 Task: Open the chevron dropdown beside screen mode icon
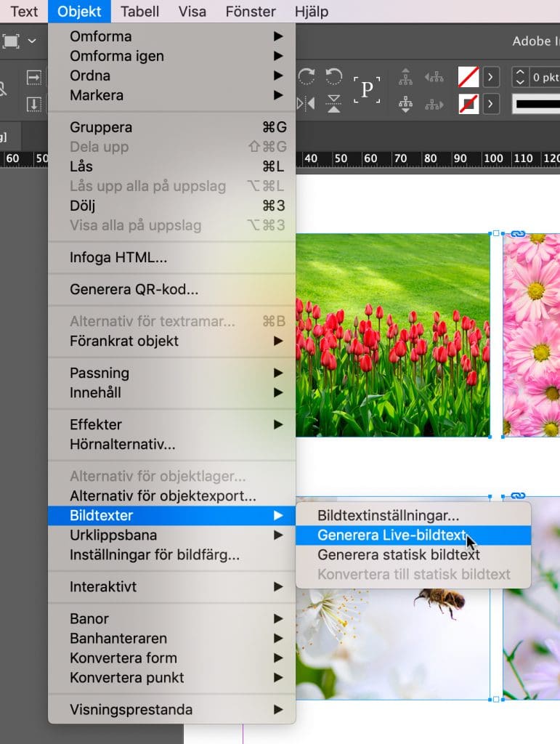[32, 41]
